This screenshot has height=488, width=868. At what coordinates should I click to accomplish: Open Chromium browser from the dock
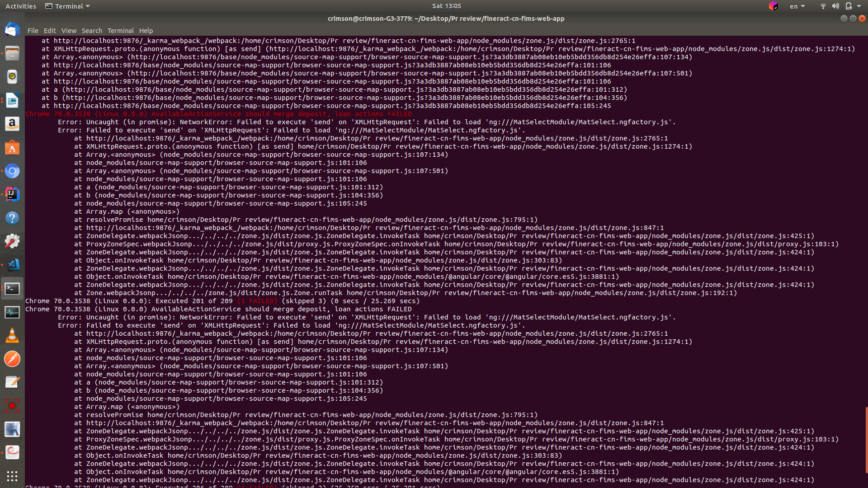tap(12, 171)
